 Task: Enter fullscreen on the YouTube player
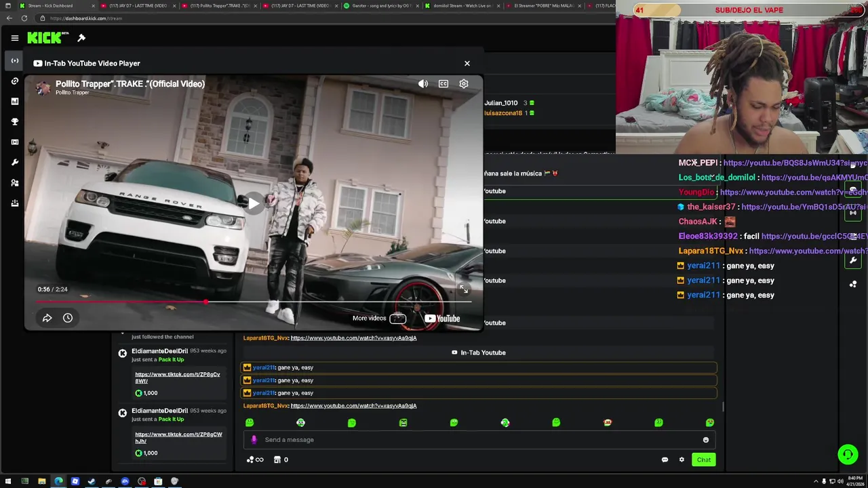(x=464, y=289)
